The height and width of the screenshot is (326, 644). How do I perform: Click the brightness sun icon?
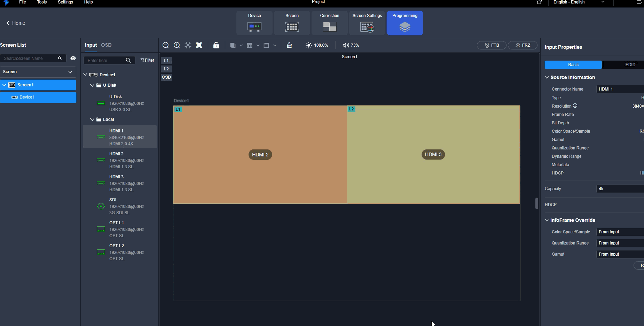point(309,45)
